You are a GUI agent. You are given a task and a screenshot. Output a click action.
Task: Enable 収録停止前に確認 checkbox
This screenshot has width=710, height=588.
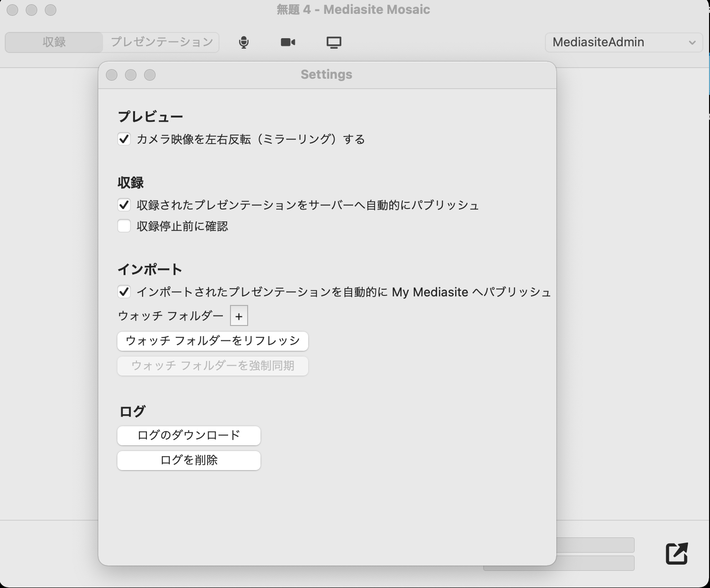pos(124,226)
